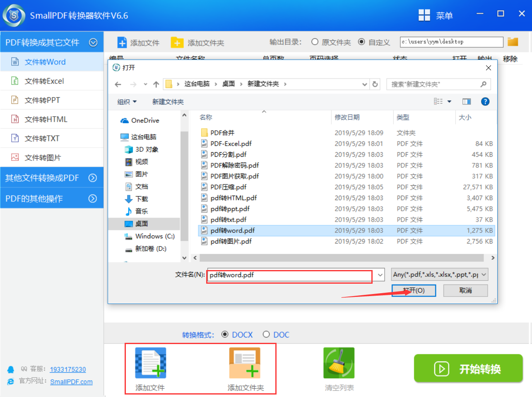Go up one folder level arrow

click(x=156, y=84)
